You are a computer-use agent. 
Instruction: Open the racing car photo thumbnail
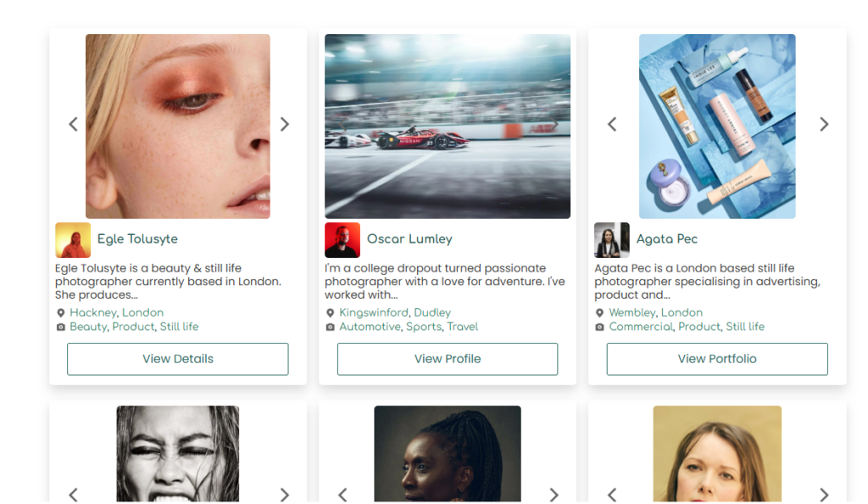[448, 126]
